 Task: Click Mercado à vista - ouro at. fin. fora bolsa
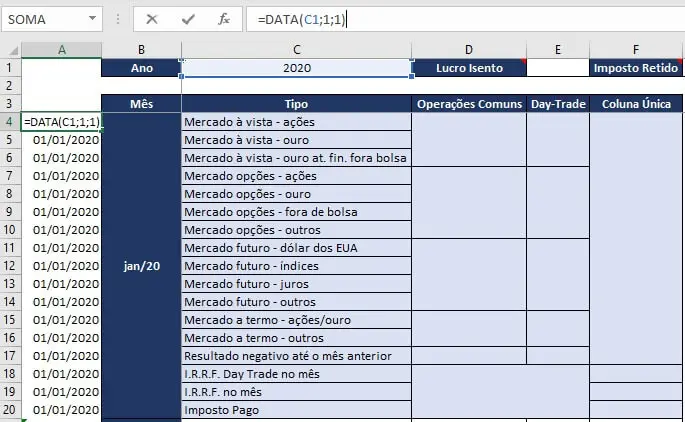pos(297,158)
